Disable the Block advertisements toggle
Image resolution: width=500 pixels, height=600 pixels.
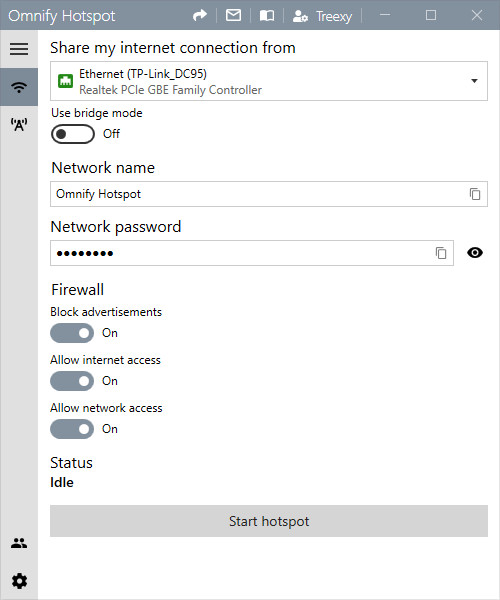click(72, 333)
